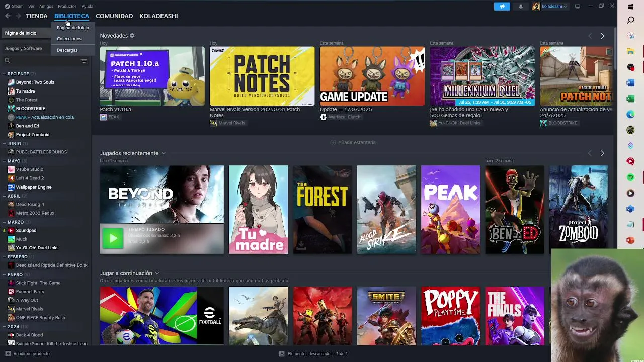Open the Poppy Playtime cover
The image size is (644, 362).
(x=450, y=316)
